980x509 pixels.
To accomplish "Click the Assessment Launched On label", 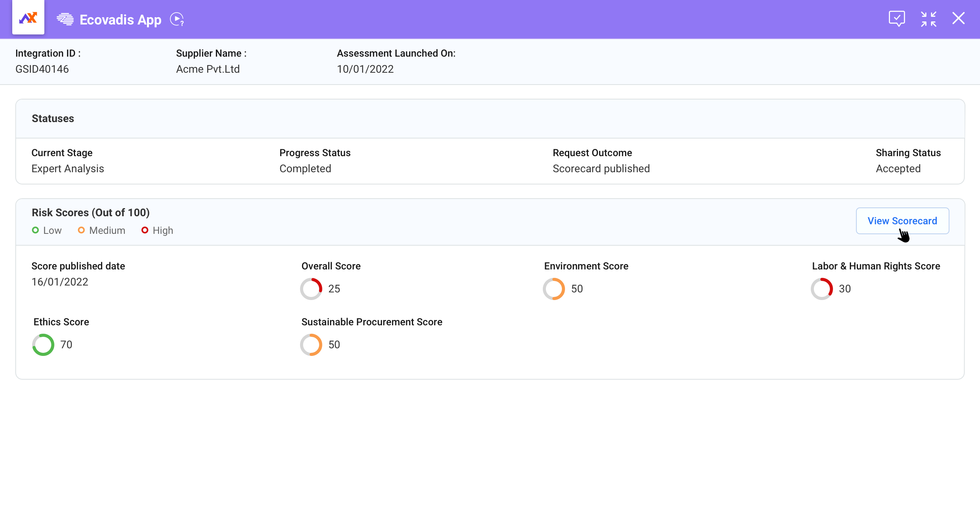I will [x=396, y=53].
